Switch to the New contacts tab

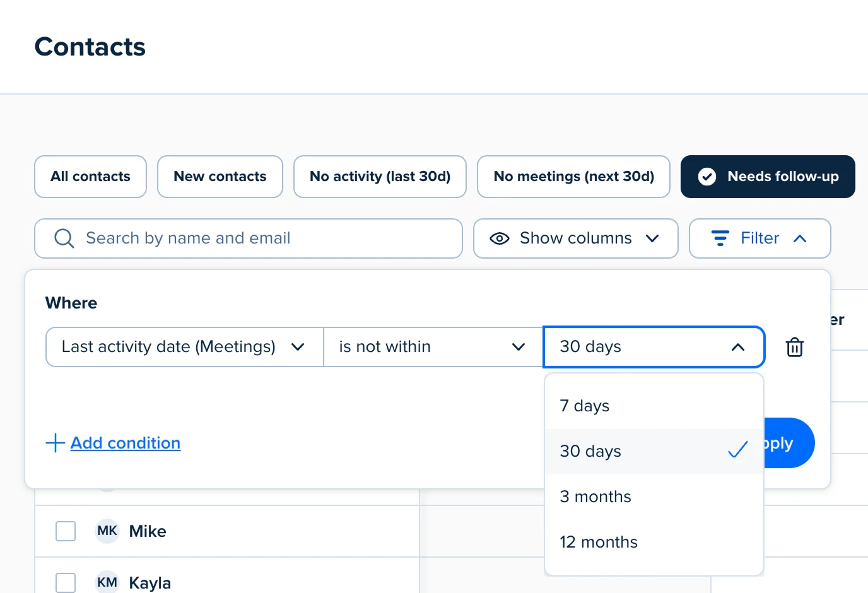click(x=220, y=177)
